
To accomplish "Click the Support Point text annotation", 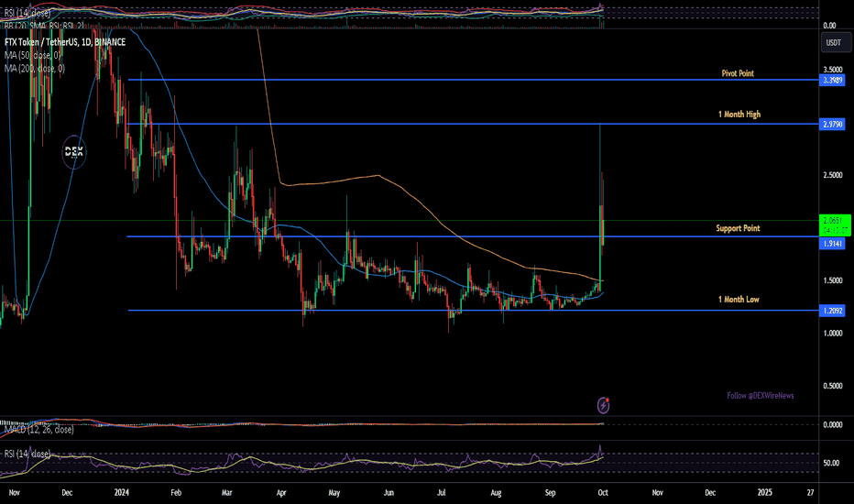I will [738, 228].
